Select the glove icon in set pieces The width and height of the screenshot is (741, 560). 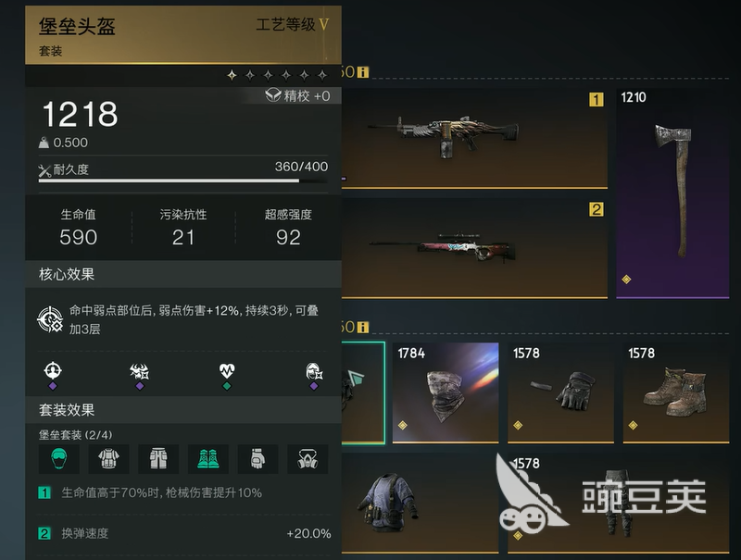tap(257, 458)
